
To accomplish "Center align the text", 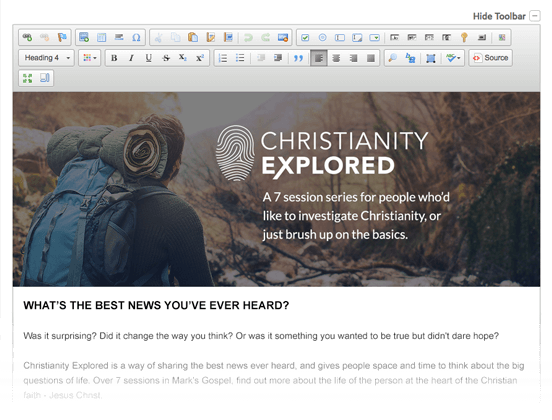I will [336, 58].
